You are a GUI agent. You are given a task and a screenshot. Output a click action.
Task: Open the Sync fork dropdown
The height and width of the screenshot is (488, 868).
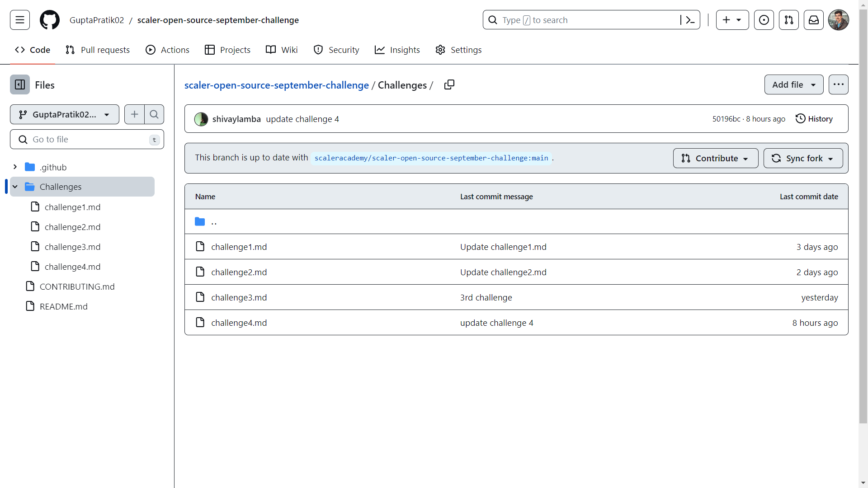pos(803,158)
